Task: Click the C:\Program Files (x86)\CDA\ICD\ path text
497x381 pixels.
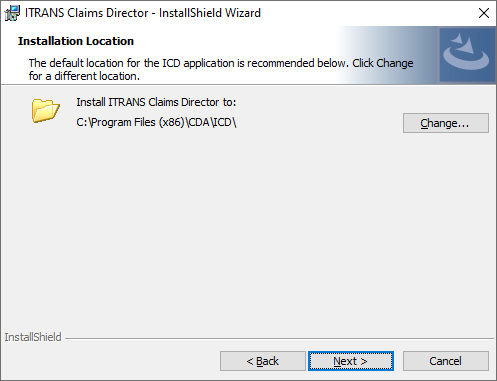Action: pos(156,122)
